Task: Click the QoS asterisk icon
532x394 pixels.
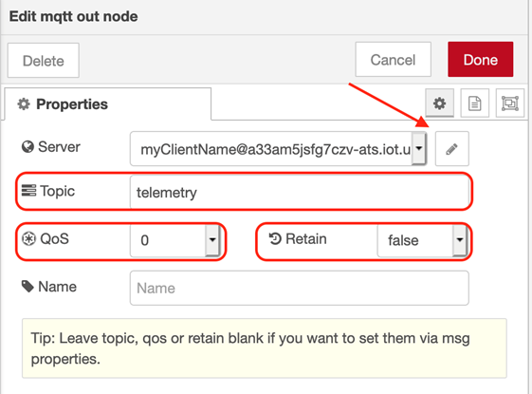Action: click(x=28, y=239)
